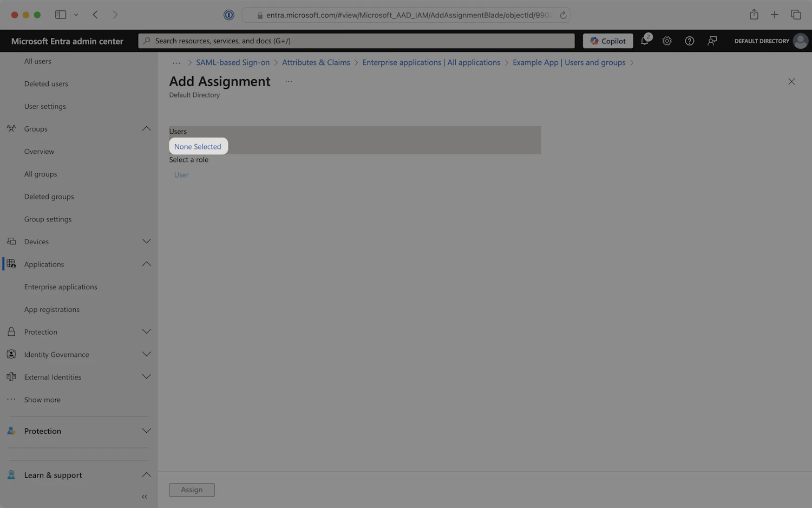
Task: Open Deleted users in sidebar
Action: coord(46,84)
